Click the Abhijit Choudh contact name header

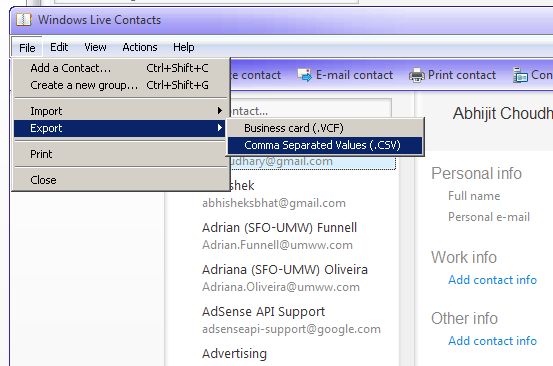click(503, 114)
